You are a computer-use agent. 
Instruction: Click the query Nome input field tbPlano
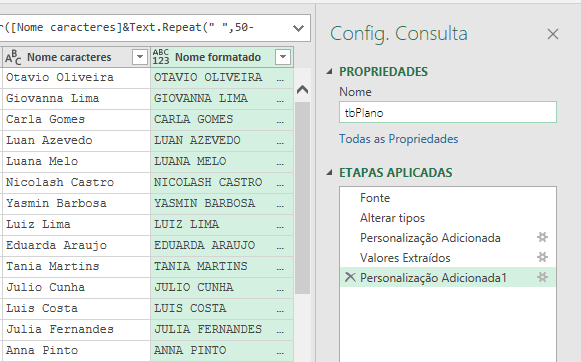tap(448, 112)
